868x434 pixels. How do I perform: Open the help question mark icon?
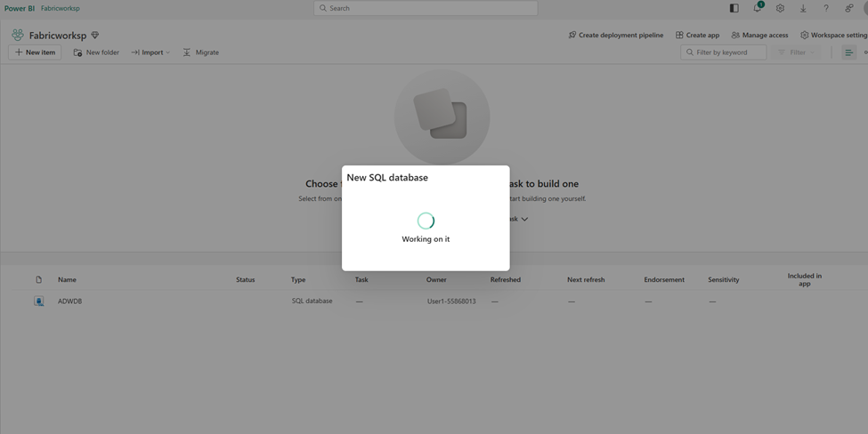[x=825, y=8]
